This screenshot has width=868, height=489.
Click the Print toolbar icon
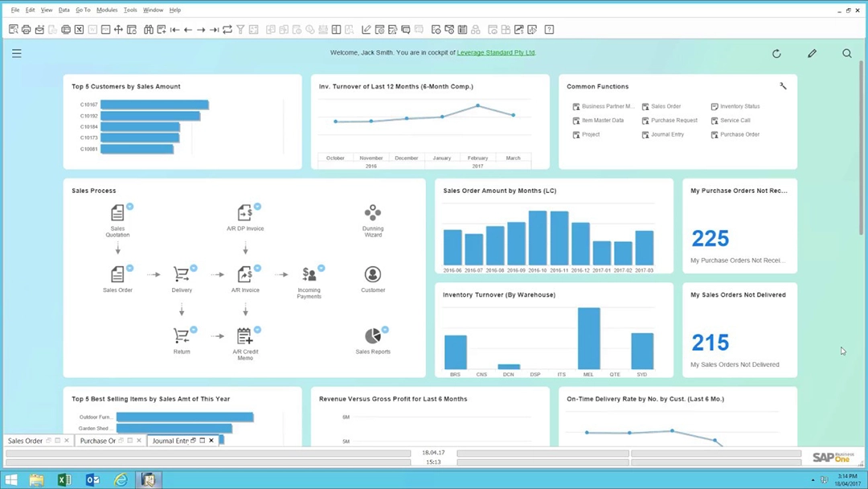26,30
